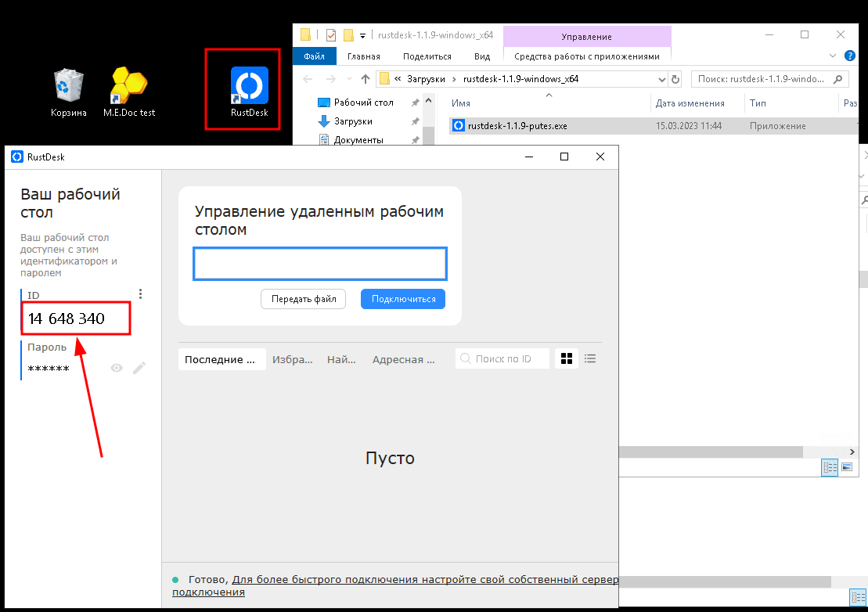
Task: Select the Избранное tab in RustDesk
Action: (292, 359)
